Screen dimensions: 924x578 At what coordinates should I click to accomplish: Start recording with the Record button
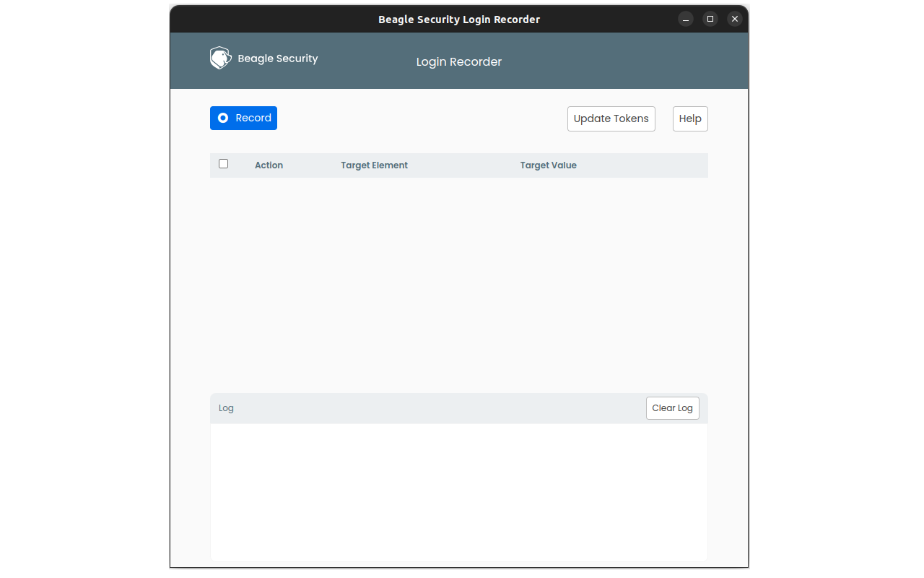(243, 118)
